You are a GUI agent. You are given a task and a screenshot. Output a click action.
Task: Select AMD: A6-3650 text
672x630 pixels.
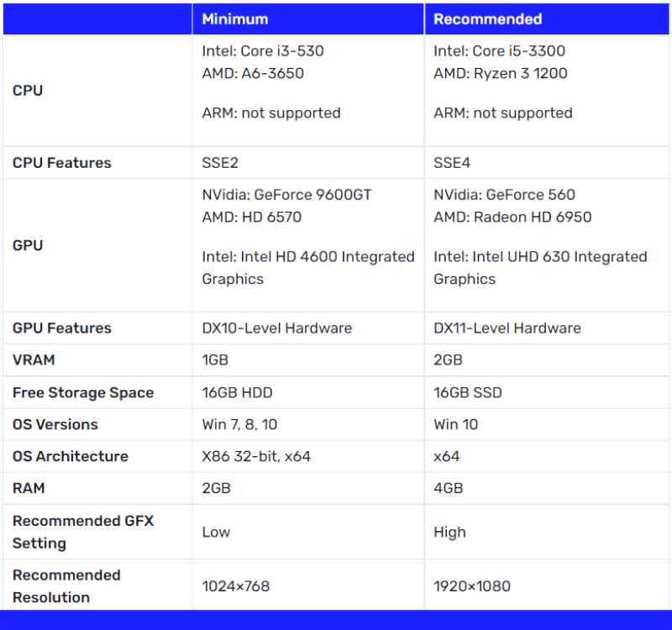point(253,73)
